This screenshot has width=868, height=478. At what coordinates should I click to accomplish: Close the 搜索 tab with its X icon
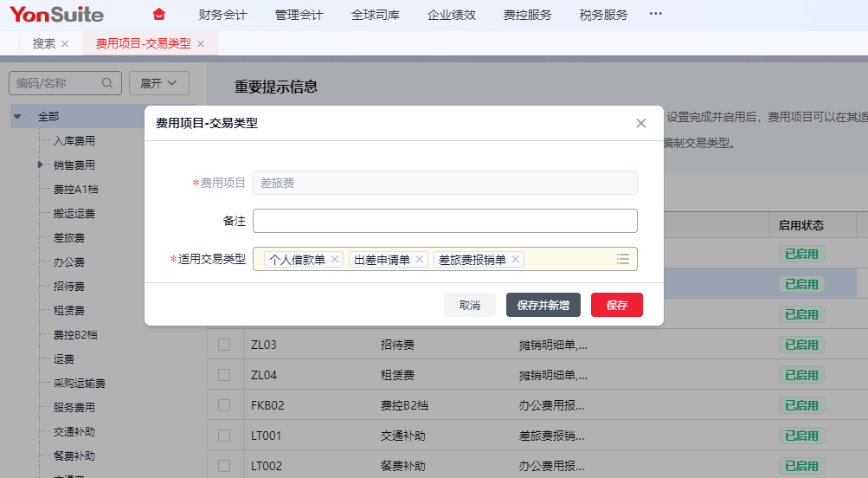pos(65,43)
